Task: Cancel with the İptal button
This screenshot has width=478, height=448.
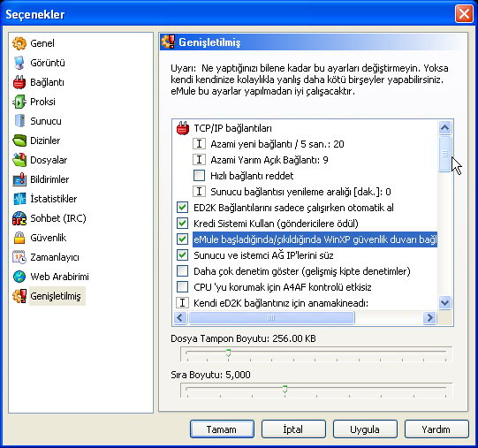Action: point(293,429)
